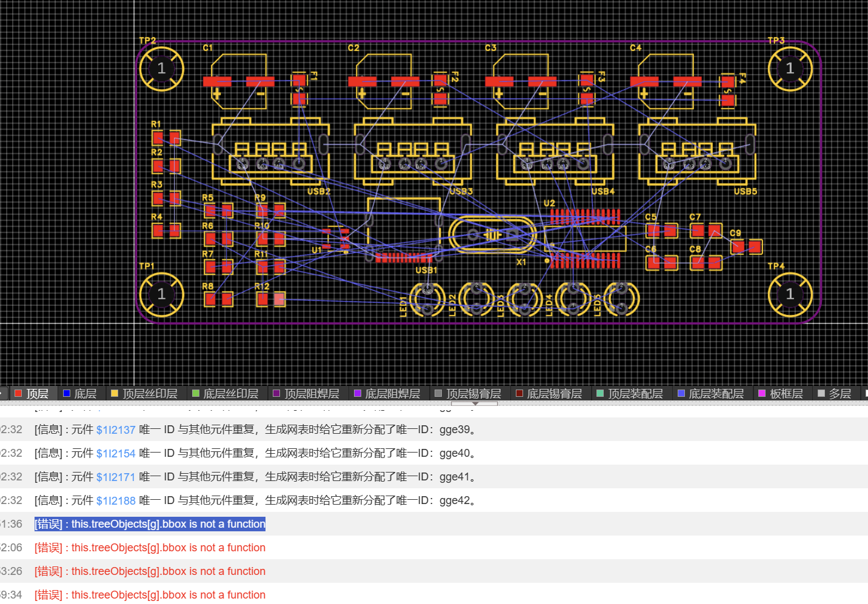The height and width of the screenshot is (604, 868).
Task: Click the highlighted bbox error log entry
Action: pos(150,524)
